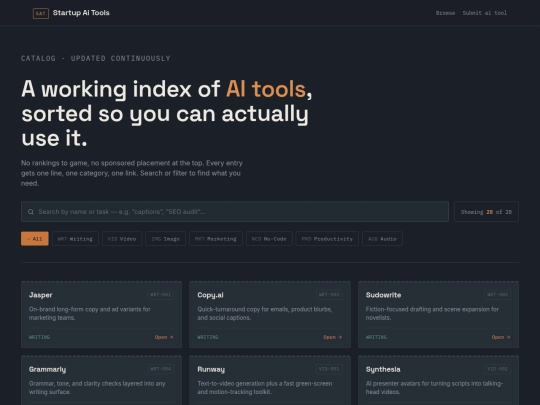The width and height of the screenshot is (540, 405).
Task: Click the VID-001 id badge on Runway
Action: tap(329, 369)
